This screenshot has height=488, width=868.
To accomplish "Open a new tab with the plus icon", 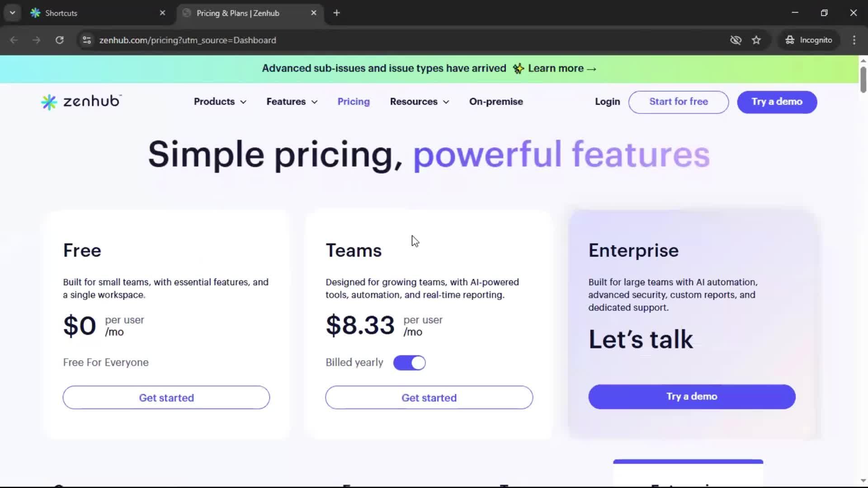I will (336, 13).
